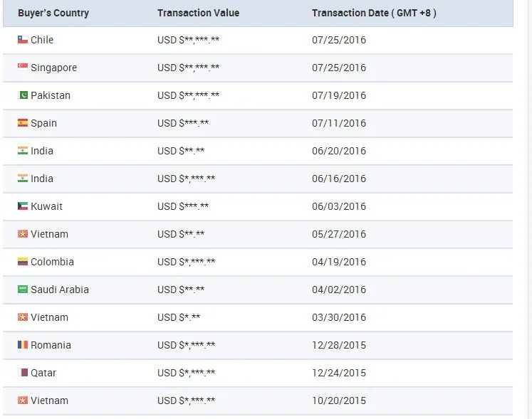Click the Transaction Date column header

(374, 13)
